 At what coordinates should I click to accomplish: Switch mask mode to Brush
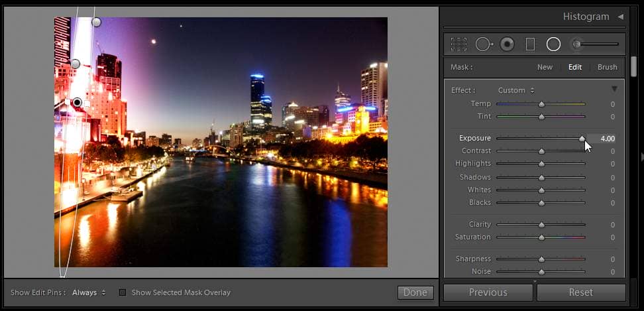coord(607,67)
